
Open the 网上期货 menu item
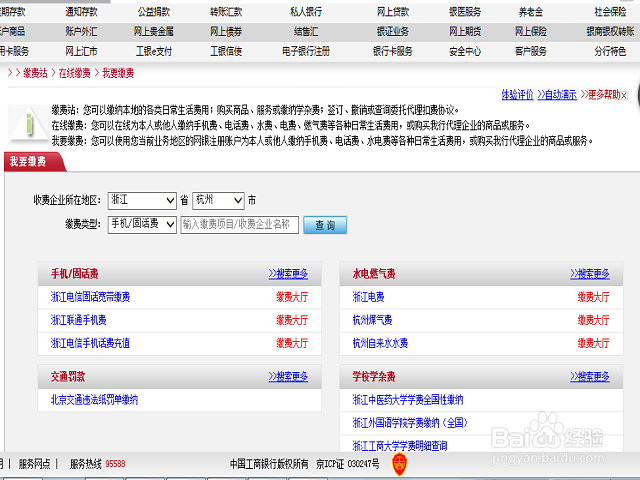(x=465, y=31)
